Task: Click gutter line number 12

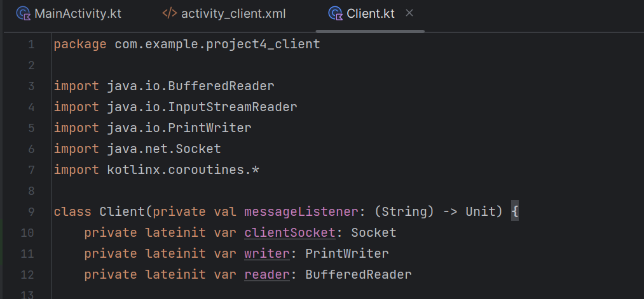Action: click(x=28, y=274)
